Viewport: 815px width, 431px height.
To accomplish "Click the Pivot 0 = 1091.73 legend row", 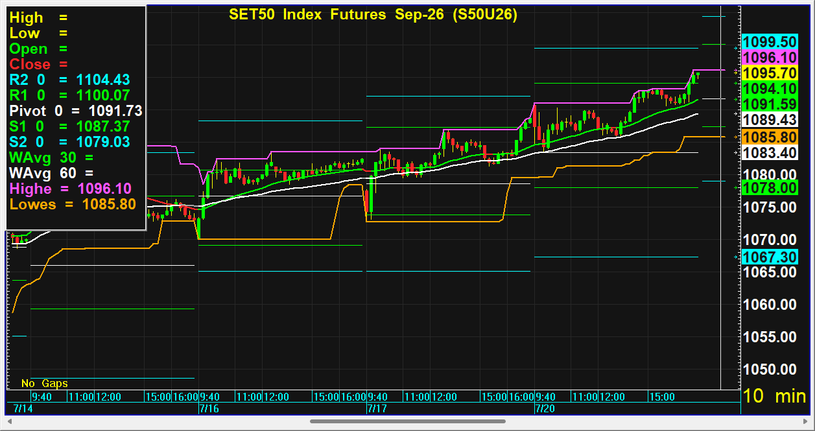I will point(76,111).
